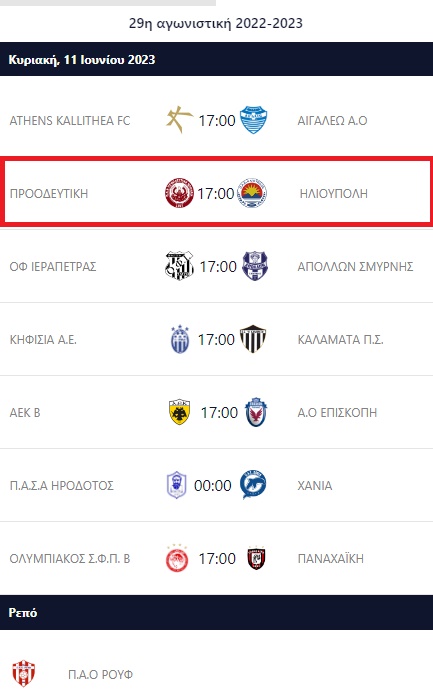Click the ΠΑΝΑΧΑΪΚΗ red-black shield logo
The width and height of the screenshot is (433, 697).
[256, 558]
